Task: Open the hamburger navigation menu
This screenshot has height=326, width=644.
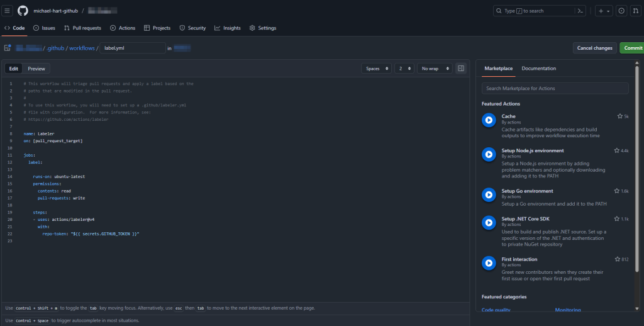Action: pos(8,11)
